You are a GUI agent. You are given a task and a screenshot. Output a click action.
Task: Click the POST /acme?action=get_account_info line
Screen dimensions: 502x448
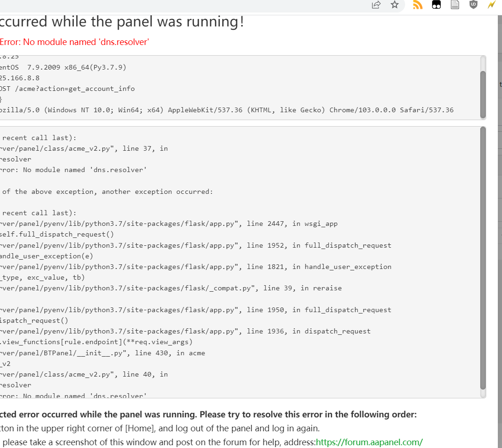67,89
